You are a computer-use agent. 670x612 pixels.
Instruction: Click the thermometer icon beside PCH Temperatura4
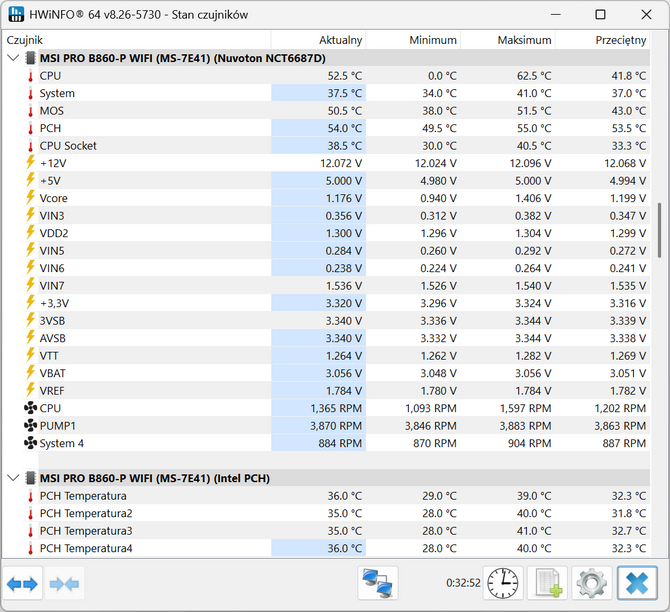[x=30, y=548]
